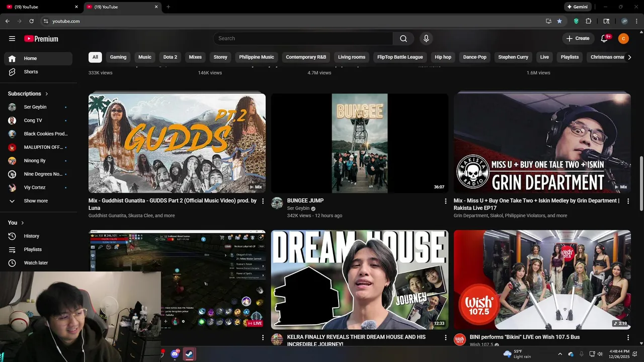Open options for KELRA dream house video
The width and height of the screenshot is (644, 362).
click(x=445, y=338)
